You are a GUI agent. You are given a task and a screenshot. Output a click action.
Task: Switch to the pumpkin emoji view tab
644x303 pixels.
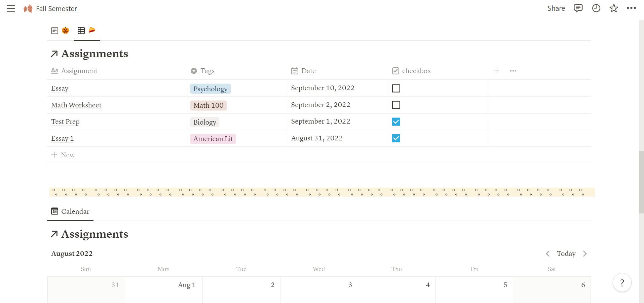click(x=65, y=30)
